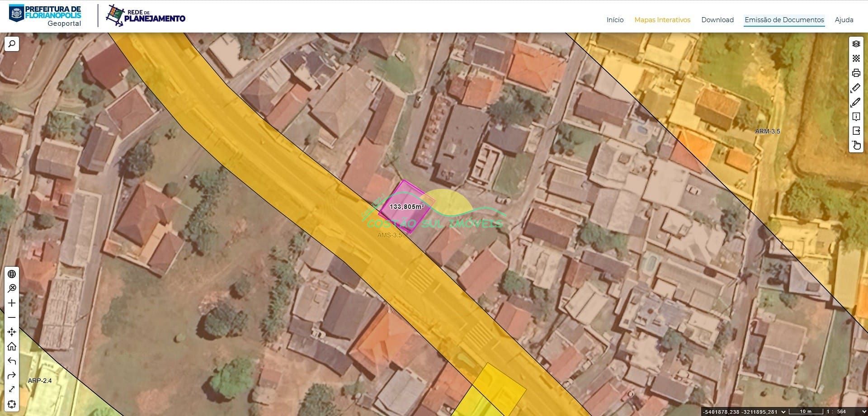Zoom out with the minus button
The width and height of the screenshot is (868, 416).
coord(12,317)
